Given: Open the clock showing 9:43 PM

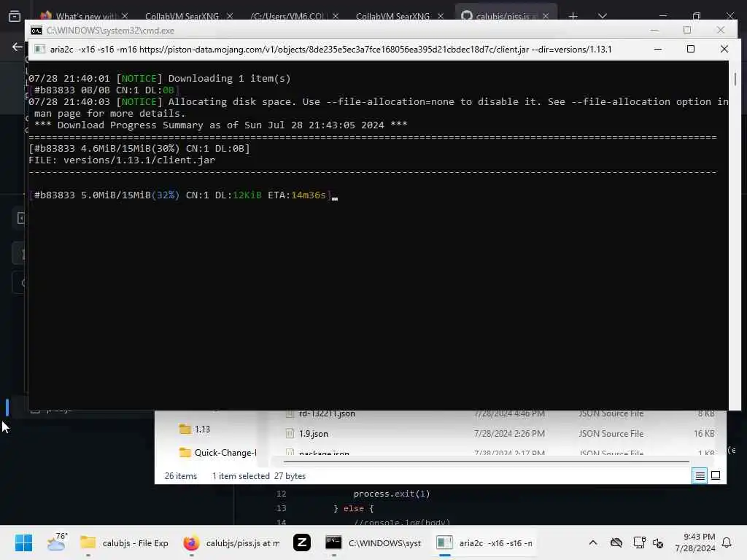Looking at the screenshot, I should tap(694, 542).
